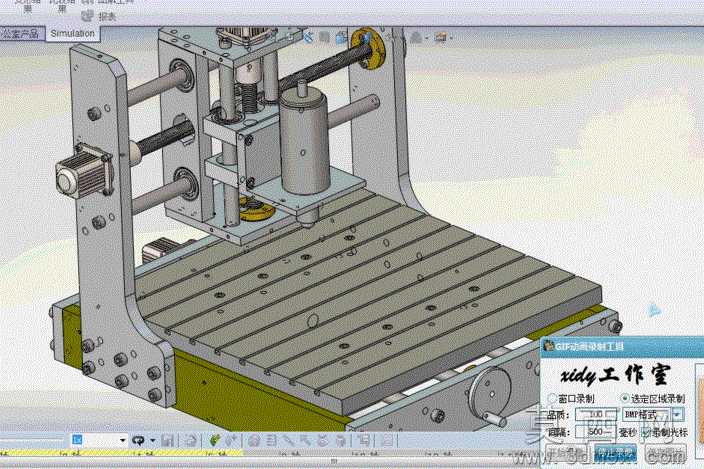
Task: Click the add key icon
Action: pyautogui.click(x=232, y=440)
